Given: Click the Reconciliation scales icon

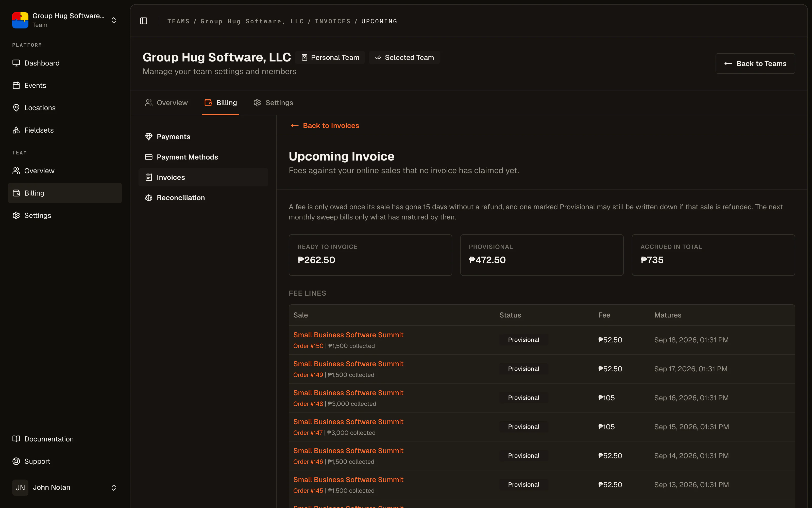Looking at the screenshot, I should tap(149, 198).
